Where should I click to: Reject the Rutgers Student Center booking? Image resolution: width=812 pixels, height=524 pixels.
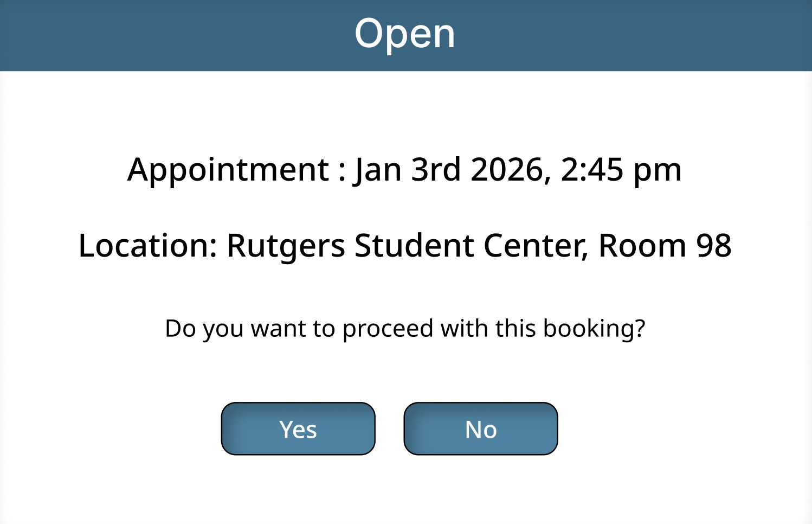tap(480, 429)
